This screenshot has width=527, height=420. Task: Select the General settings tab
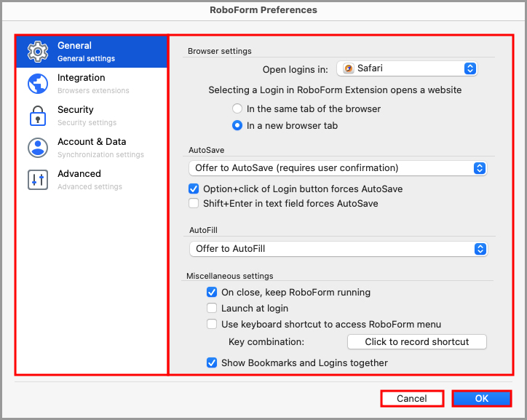[92, 52]
